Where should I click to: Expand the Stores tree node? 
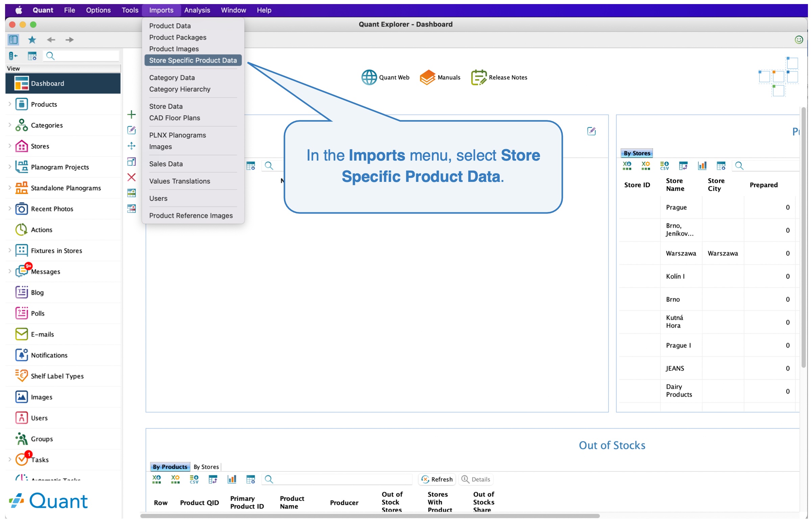(x=10, y=146)
